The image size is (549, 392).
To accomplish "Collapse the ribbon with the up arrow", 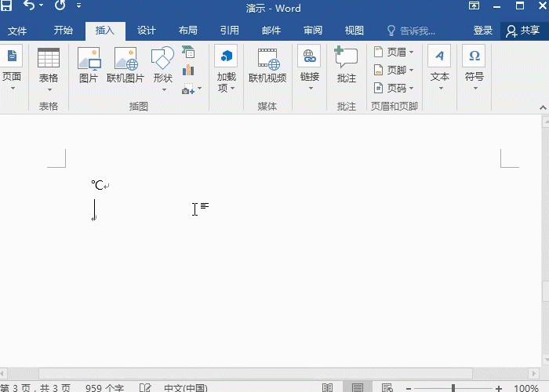I will [x=543, y=107].
